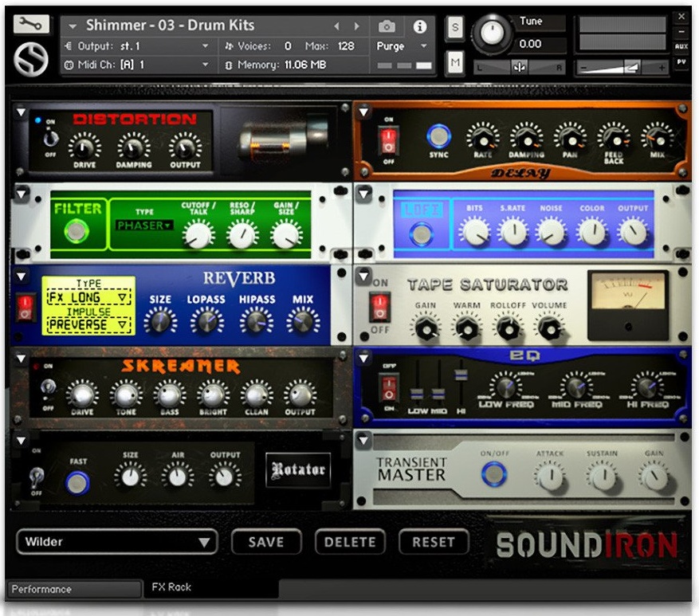
Task: Open the Filter type PHASER dropdown
Action: point(144,226)
